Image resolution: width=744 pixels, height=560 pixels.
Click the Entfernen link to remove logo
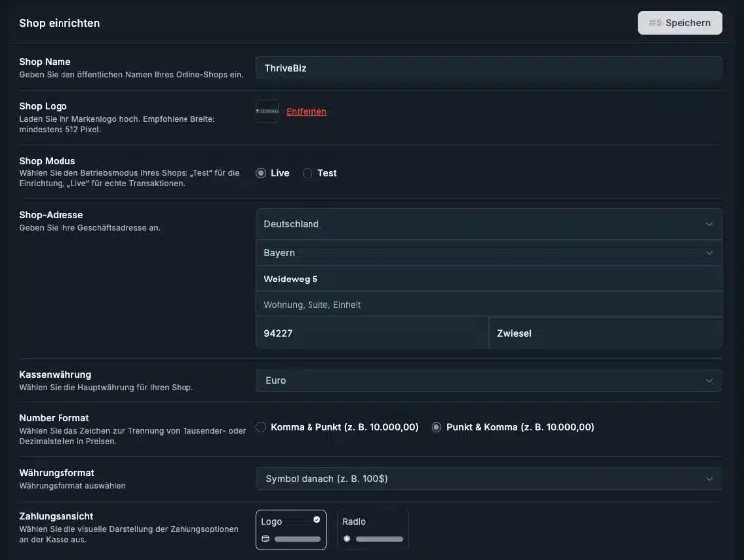(307, 112)
